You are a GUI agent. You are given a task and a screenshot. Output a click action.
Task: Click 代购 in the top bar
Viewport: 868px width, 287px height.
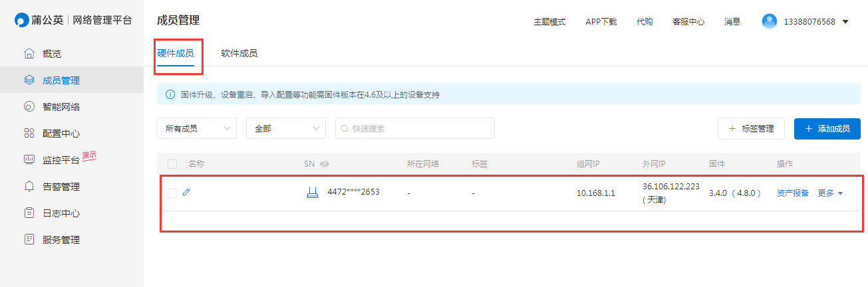tap(645, 21)
